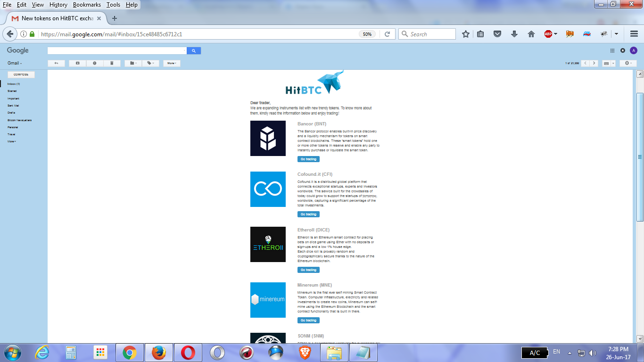Click the Gmail search input field
644x362 pixels.
click(x=117, y=50)
